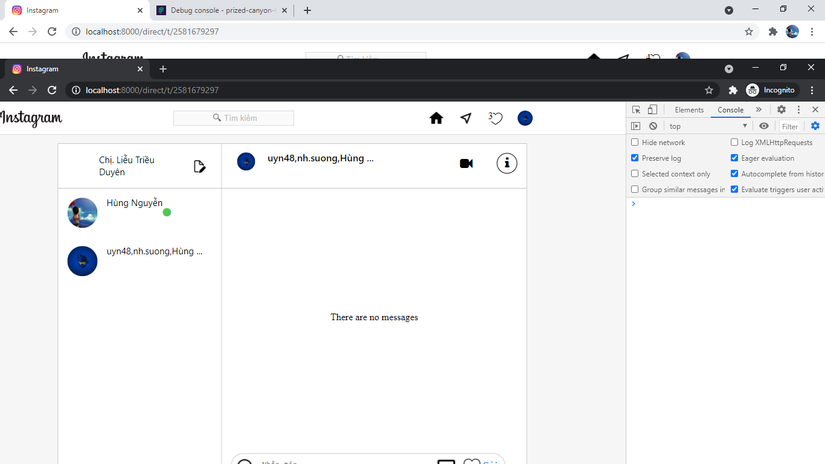
Task: Go to Instagram home icon
Action: click(x=436, y=118)
